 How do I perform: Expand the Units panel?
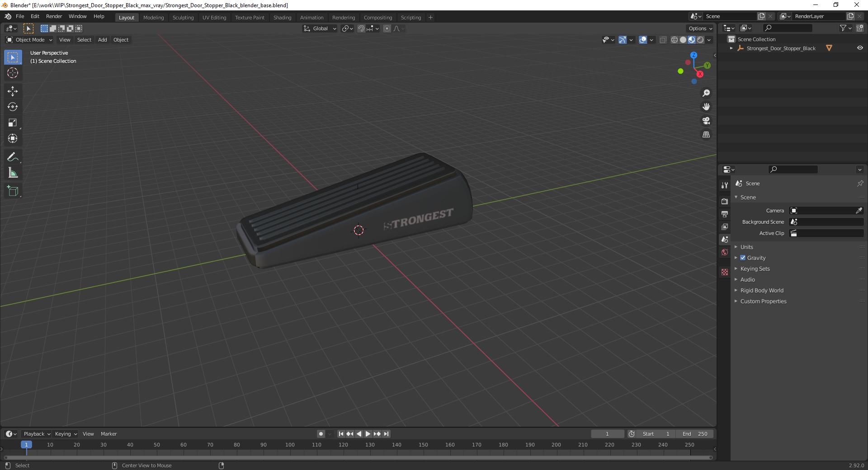[x=746, y=247]
